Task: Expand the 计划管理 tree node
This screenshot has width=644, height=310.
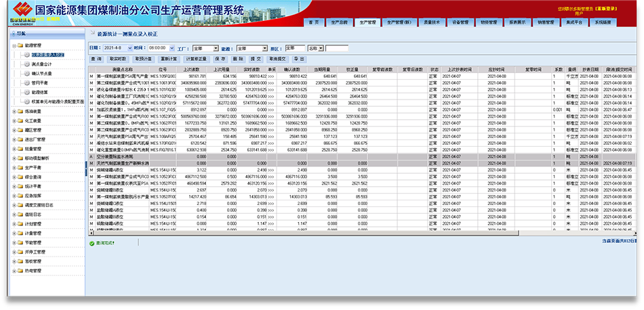Action: (14, 224)
